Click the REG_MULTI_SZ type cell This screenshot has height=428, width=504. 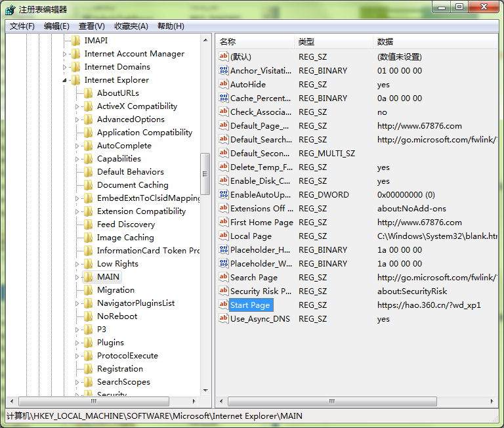click(x=327, y=154)
